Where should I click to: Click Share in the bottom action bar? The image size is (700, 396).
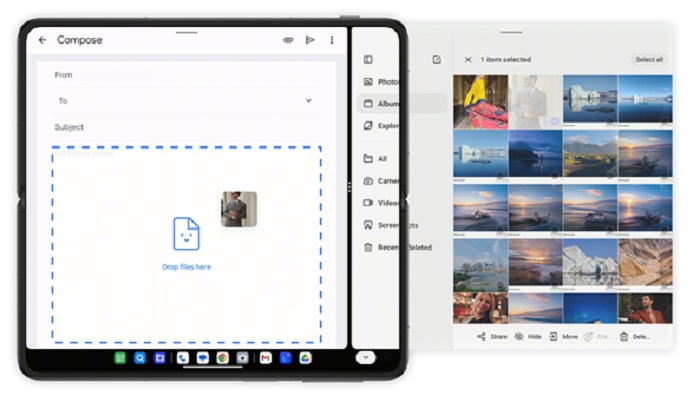click(x=492, y=337)
